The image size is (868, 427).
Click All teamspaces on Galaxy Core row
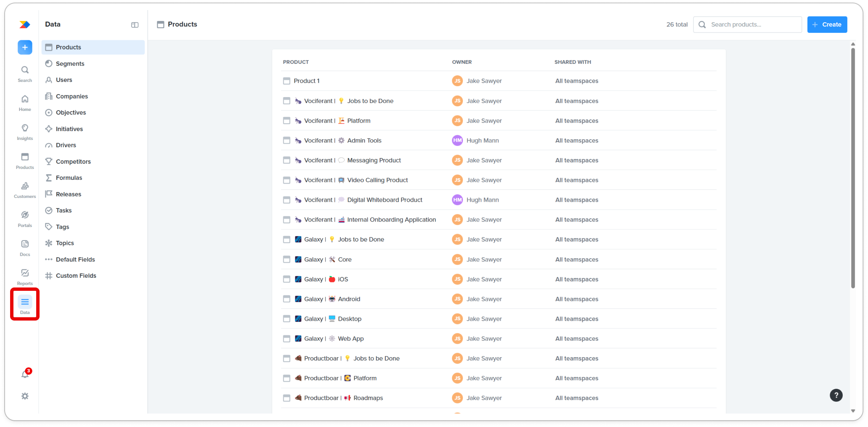(x=577, y=259)
